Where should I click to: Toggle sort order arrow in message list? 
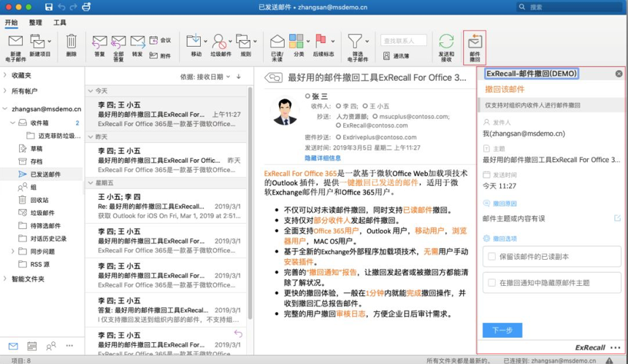click(239, 77)
